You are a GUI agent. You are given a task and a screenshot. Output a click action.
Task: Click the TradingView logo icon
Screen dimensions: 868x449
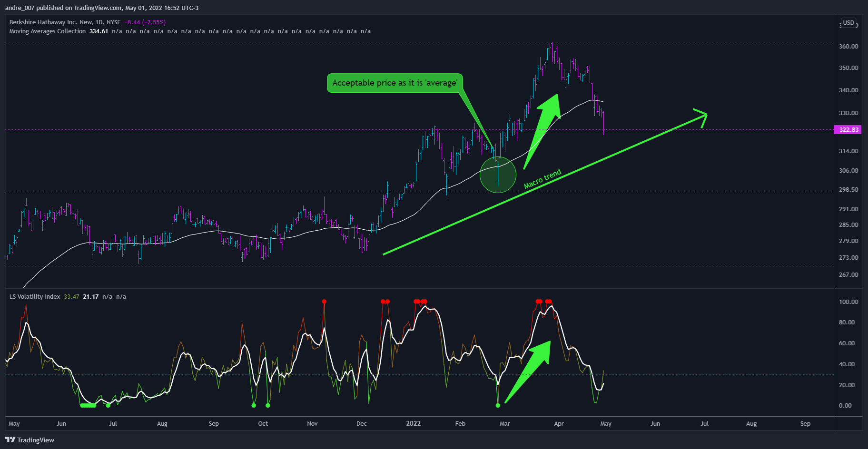(10, 439)
